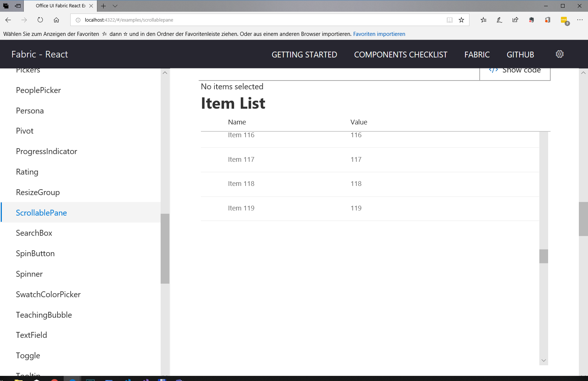Open the tab list chevron dropdown
This screenshot has width=588, height=381.
pyautogui.click(x=115, y=6)
